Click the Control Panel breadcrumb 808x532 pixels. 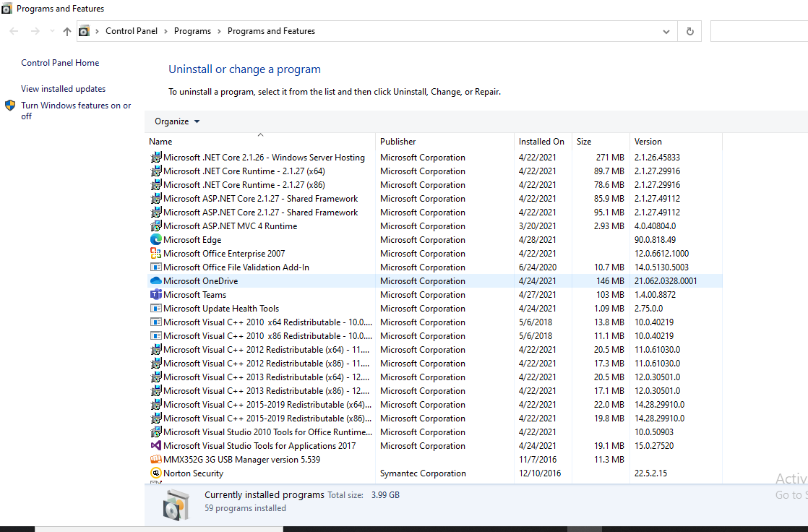click(x=132, y=31)
